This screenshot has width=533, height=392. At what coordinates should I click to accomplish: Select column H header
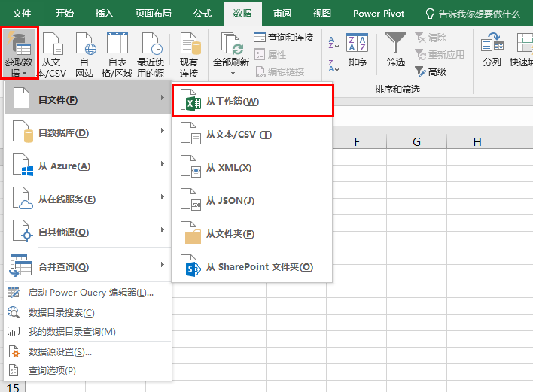pyautogui.click(x=477, y=141)
